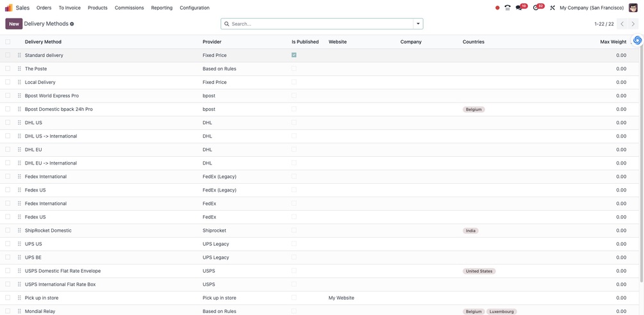
Task: Click the My Website cell
Action: [x=342, y=298]
